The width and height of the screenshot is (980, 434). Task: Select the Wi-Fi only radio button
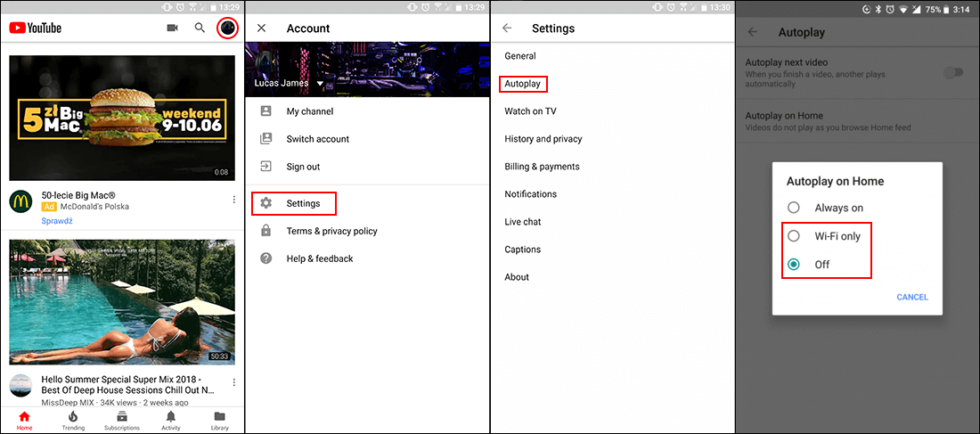793,236
